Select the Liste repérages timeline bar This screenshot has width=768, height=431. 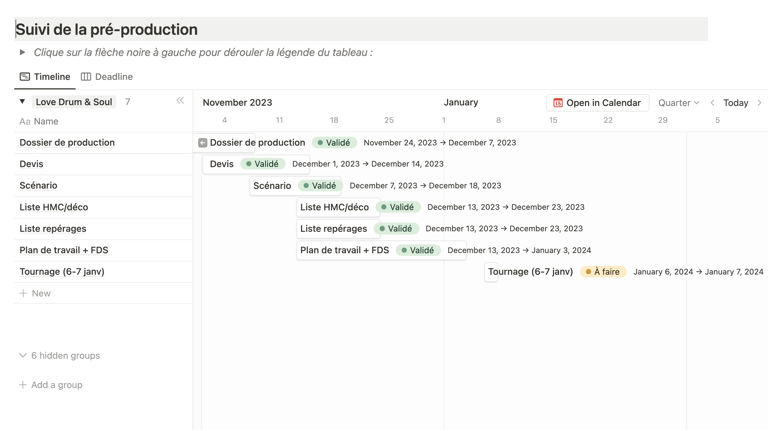(337, 229)
